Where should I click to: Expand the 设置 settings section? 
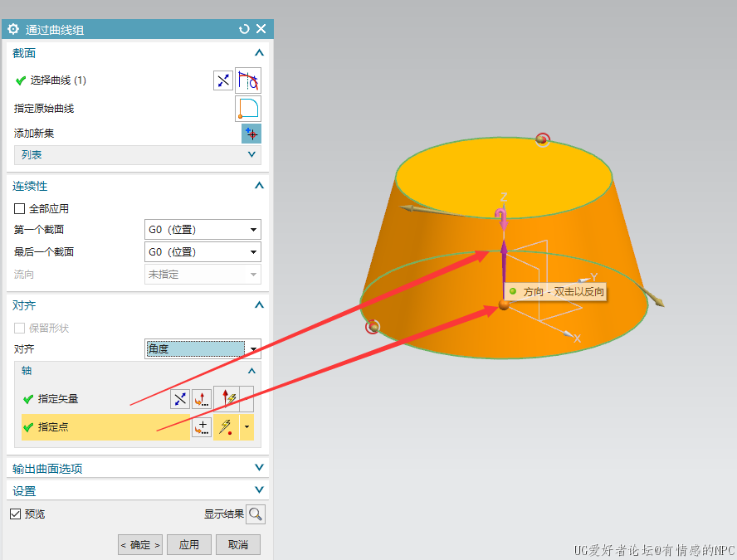coord(138,491)
